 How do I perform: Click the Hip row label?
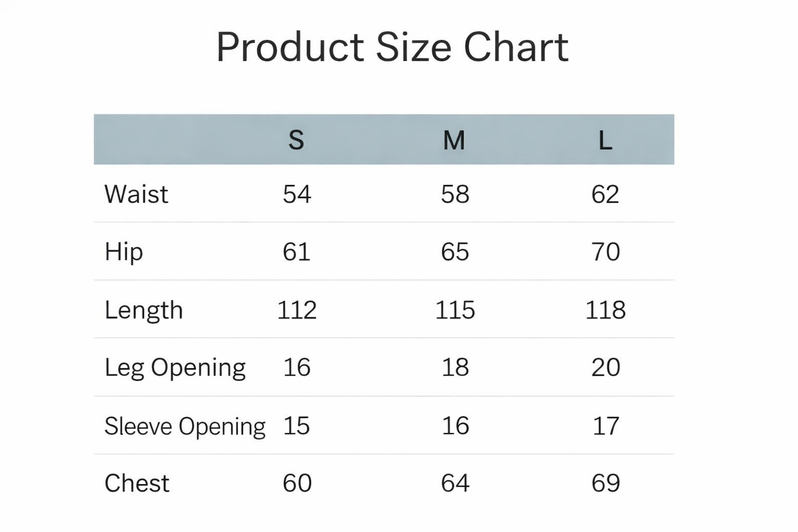pyautogui.click(x=124, y=252)
